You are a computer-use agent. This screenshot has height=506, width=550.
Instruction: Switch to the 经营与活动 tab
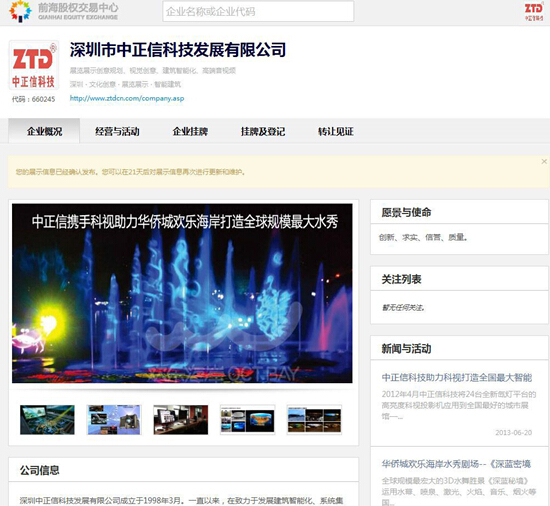click(x=117, y=131)
